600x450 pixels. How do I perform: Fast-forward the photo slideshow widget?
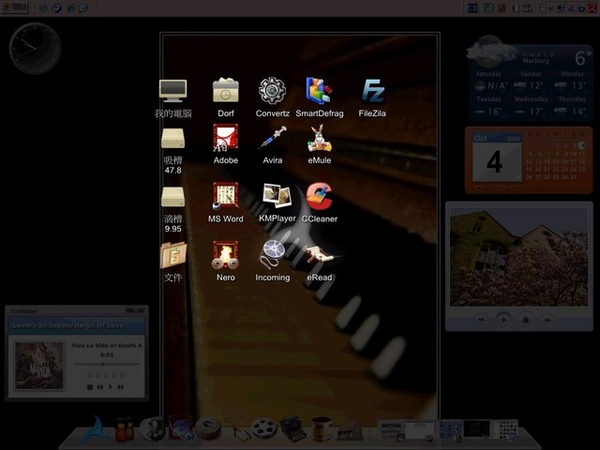pos(548,320)
